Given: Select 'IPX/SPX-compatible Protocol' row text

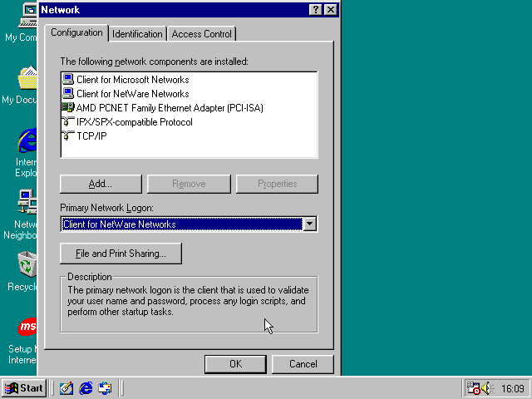Looking at the screenshot, I should point(135,122).
